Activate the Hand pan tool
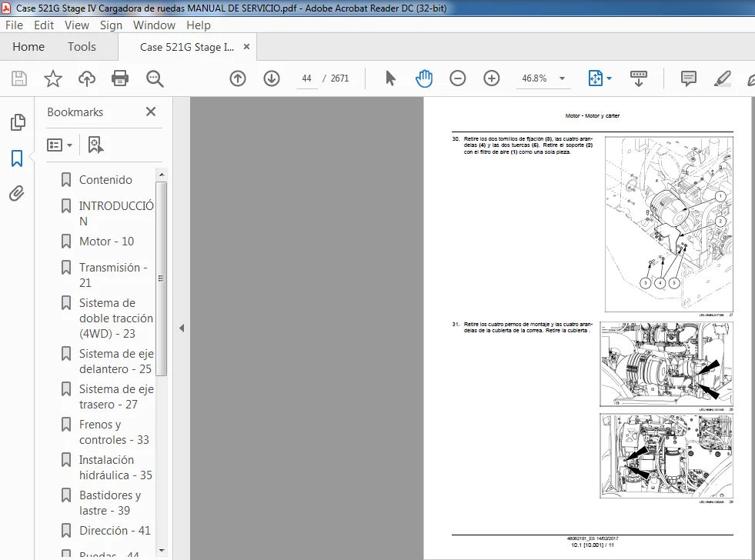This screenshot has width=755, height=560. click(424, 78)
